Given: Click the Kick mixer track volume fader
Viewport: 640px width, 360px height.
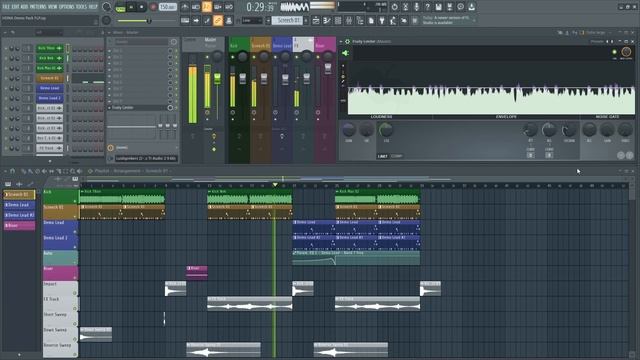Looking at the screenshot, I should click(243, 78).
